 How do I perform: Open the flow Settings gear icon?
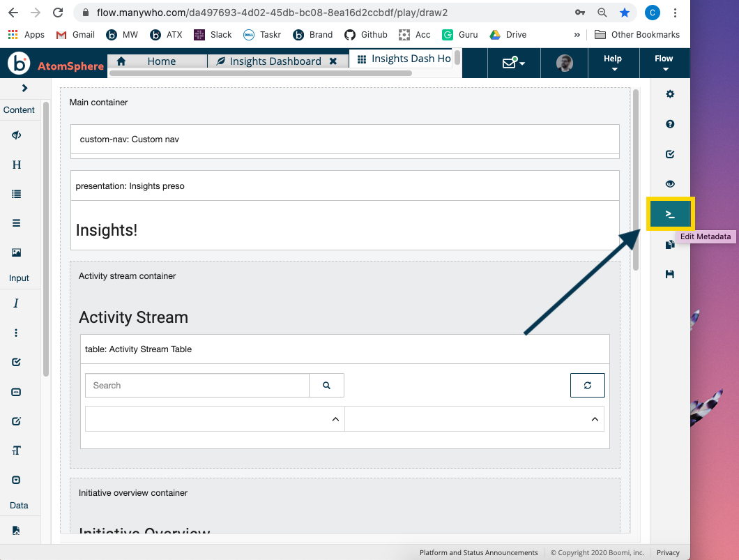(669, 93)
